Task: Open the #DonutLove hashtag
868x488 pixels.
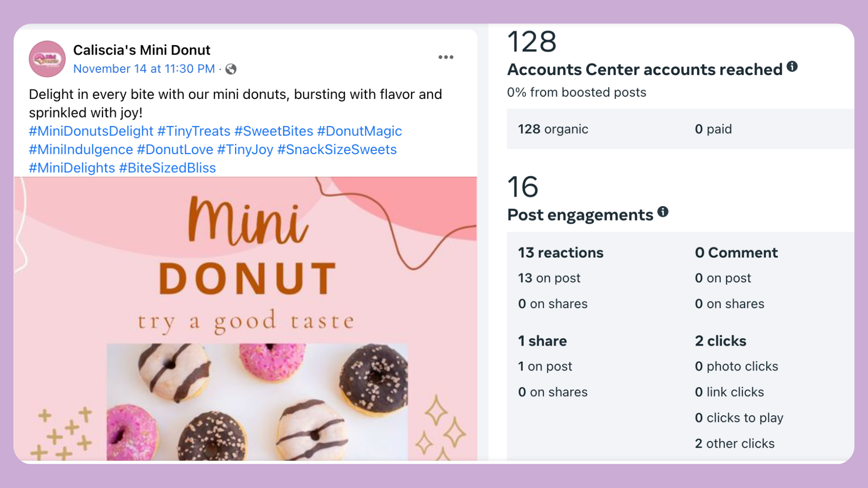Action: point(175,150)
